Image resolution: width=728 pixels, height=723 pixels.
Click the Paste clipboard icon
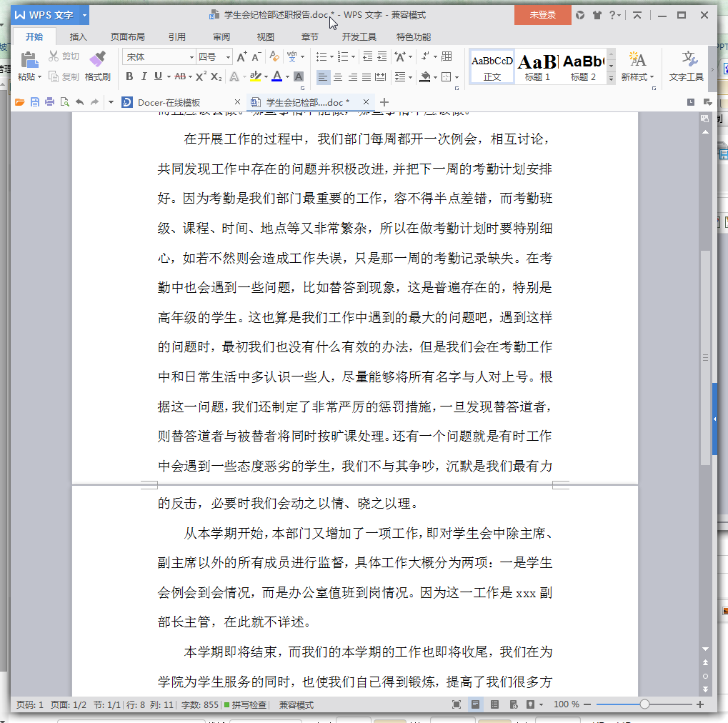29,60
